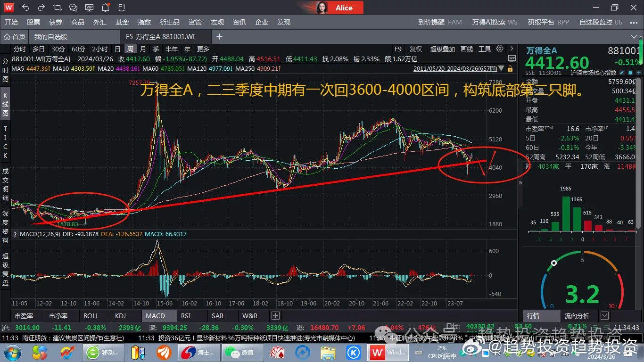Add a new tab with plus icon
644x362 pixels.
click(x=219, y=36)
